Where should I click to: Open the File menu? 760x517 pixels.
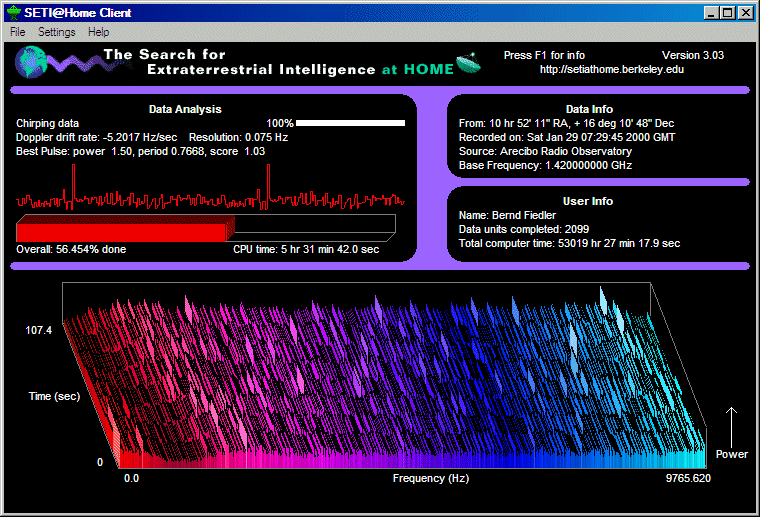click(17, 32)
